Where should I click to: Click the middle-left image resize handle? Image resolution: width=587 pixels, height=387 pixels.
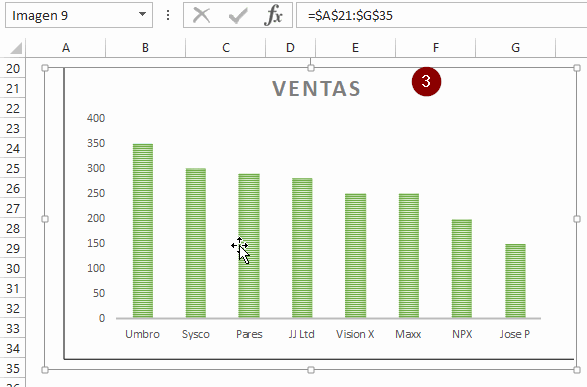(x=45, y=219)
